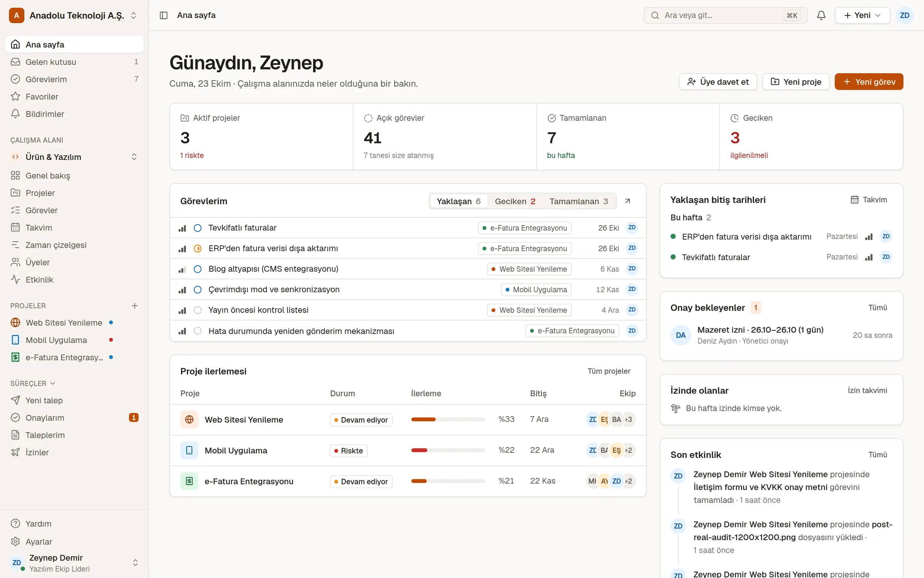
Task: Open the Mazeret izni approval request
Action: tap(781, 335)
